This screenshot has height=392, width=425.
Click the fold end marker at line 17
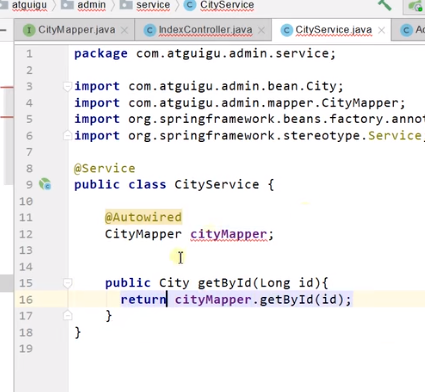tap(67, 315)
